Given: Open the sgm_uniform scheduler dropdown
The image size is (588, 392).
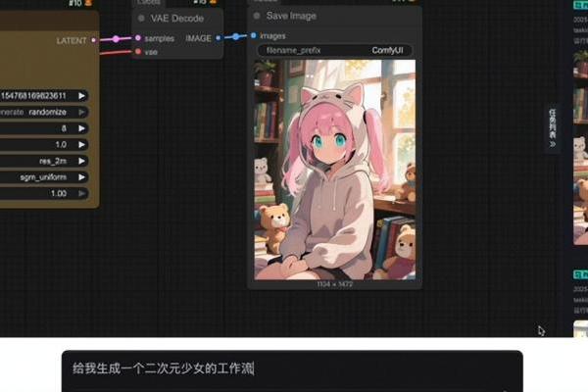Looking at the screenshot, I should point(81,177).
